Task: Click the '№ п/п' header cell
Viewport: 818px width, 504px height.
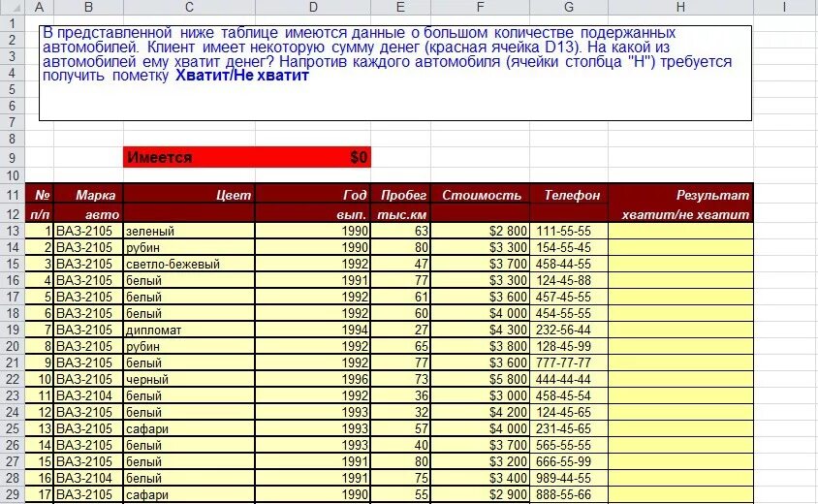Action: click(39, 204)
